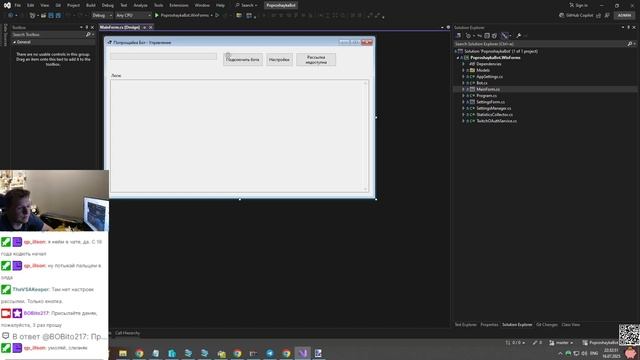Open File Explorer from the taskbar

tap(123, 353)
